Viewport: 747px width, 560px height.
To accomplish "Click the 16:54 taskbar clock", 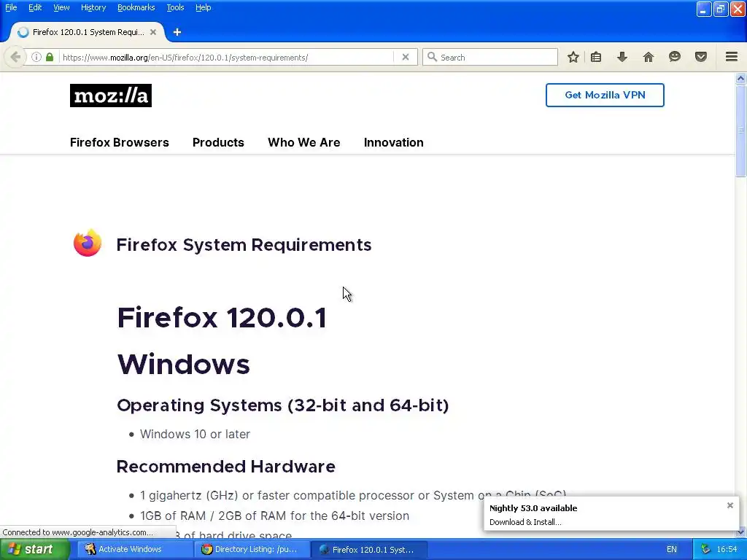I will [x=727, y=549].
